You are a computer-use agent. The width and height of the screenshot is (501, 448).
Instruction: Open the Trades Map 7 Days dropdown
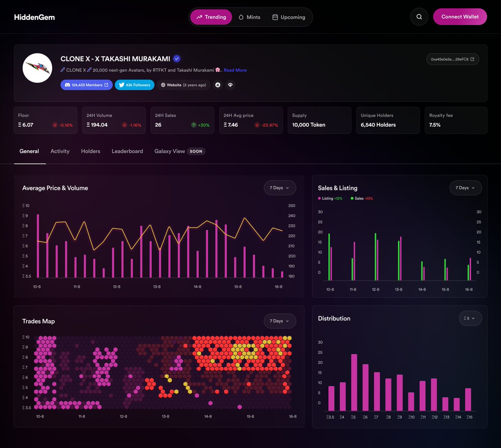pyautogui.click(x=280, y=321)
